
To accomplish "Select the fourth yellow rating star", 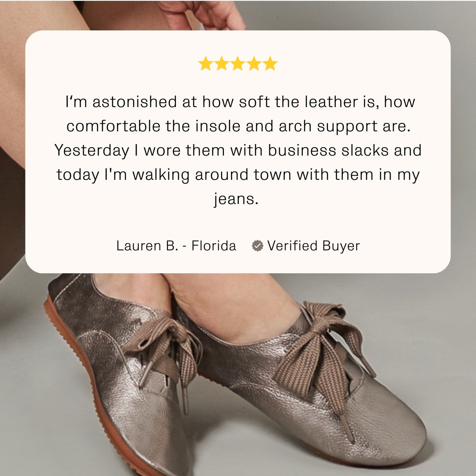I will (x=254, y=63).
